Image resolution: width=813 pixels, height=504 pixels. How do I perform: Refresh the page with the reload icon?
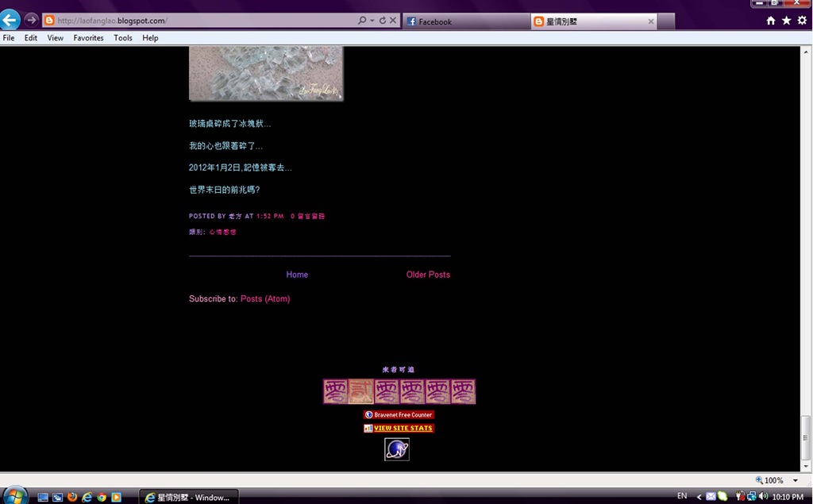click(383, 20)
